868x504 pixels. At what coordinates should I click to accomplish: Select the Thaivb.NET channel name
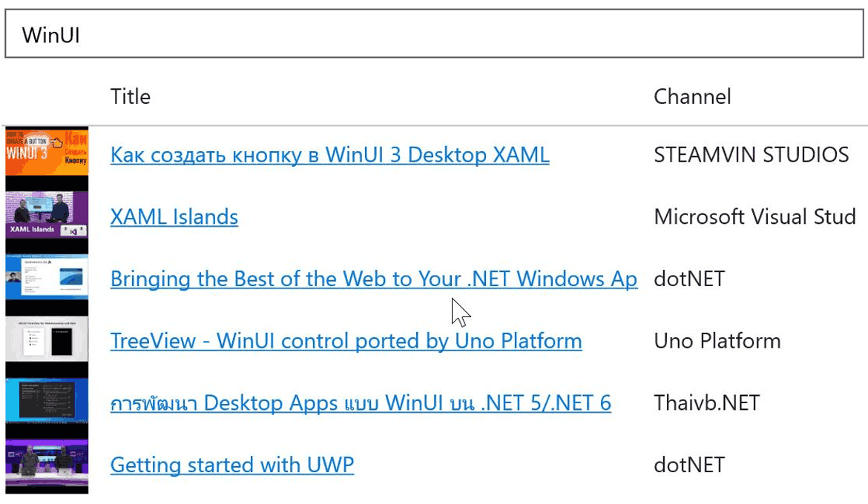tap(706, 402)
